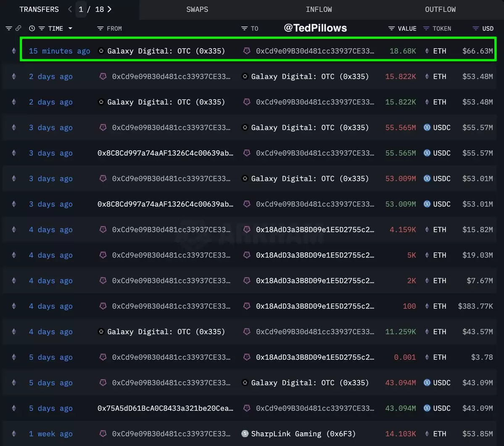Image resolution: width=504 pixels, height=446 pixels.
Task: Click the $15.82M USD amount
Action: [x=478, y=230]
